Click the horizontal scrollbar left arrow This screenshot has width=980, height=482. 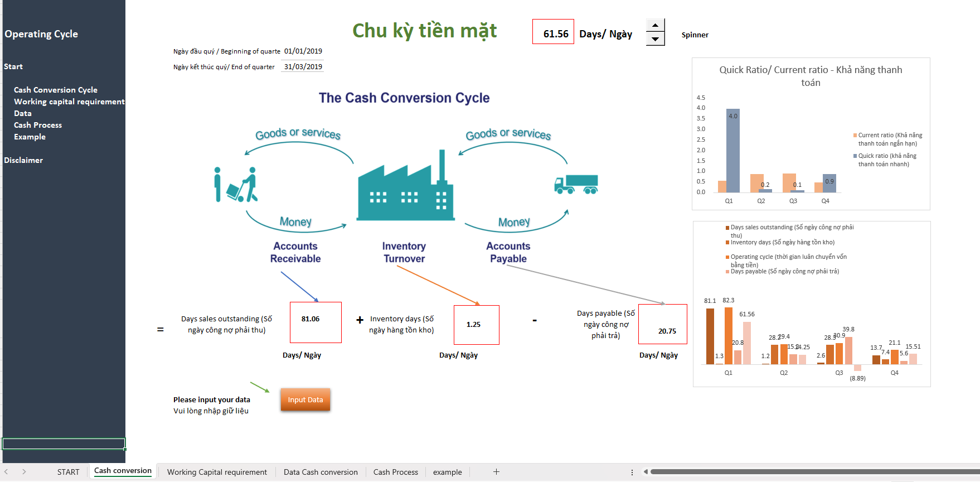(x=646, y=472)
